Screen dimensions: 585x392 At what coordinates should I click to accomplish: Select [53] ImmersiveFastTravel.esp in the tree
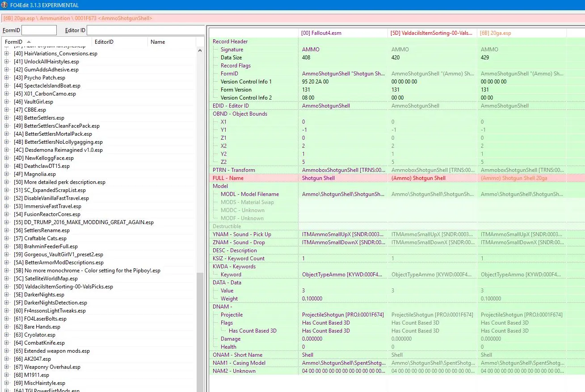[x=47, y=206]
